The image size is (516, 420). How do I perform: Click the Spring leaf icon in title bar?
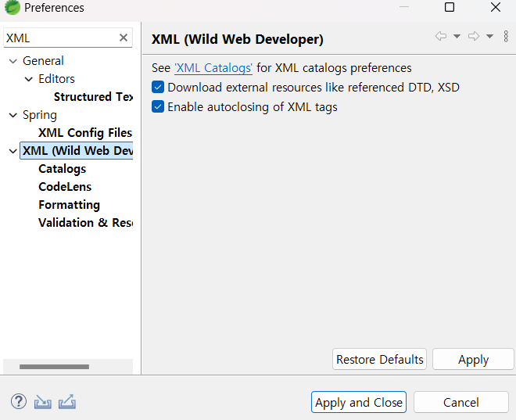(13, 7)
